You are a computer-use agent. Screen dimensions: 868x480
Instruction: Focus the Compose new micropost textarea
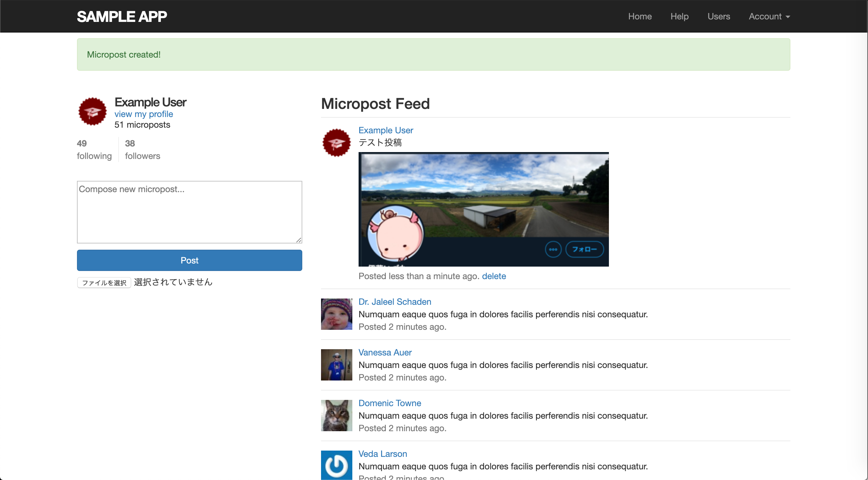click(x=189, y=212)
